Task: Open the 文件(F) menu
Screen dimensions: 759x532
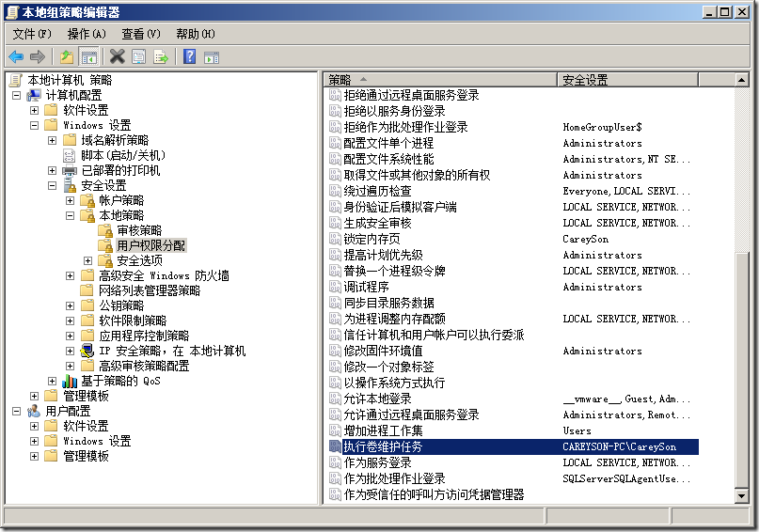Action: coord(32,34)
